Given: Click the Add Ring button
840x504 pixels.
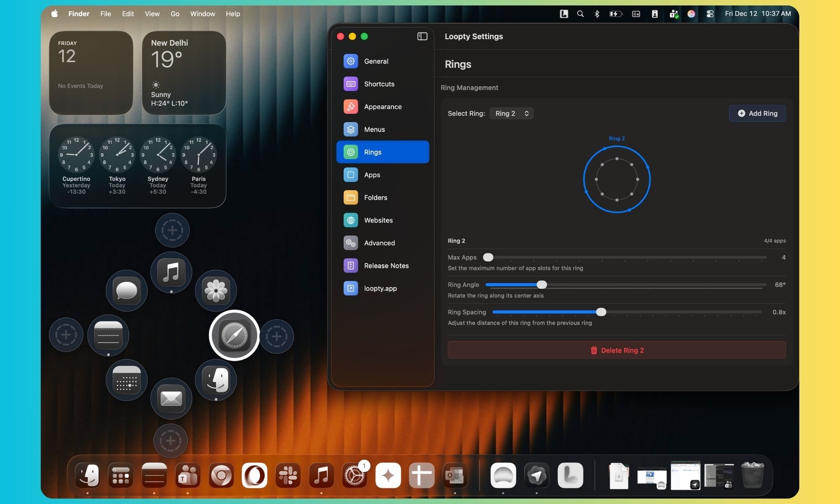Looking at the screenshot, I should (757, 113).
